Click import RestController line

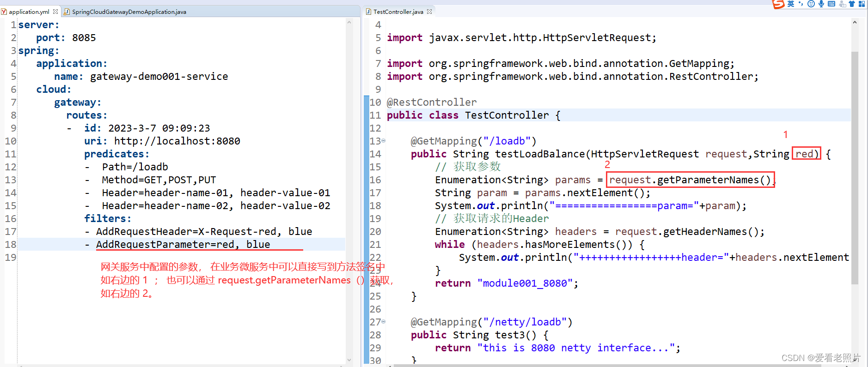coord(573,77)
